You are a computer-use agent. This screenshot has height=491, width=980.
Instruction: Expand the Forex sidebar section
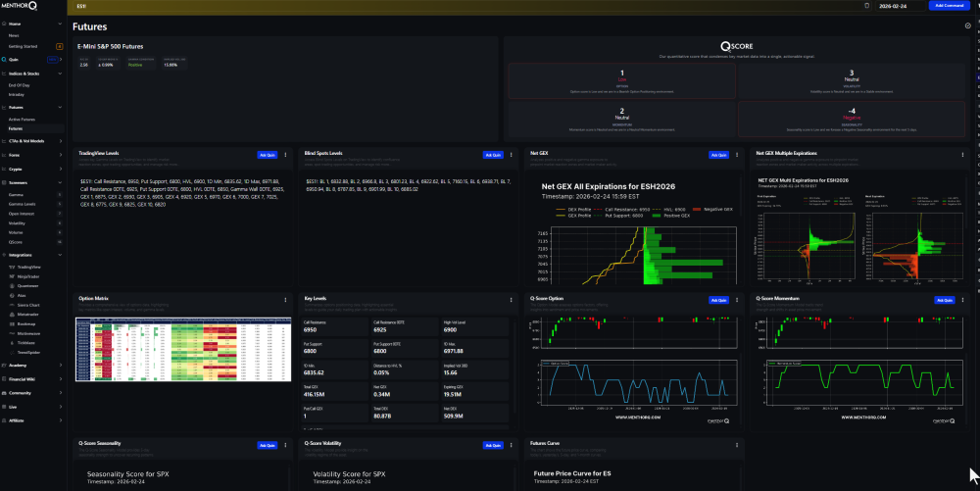61,155
